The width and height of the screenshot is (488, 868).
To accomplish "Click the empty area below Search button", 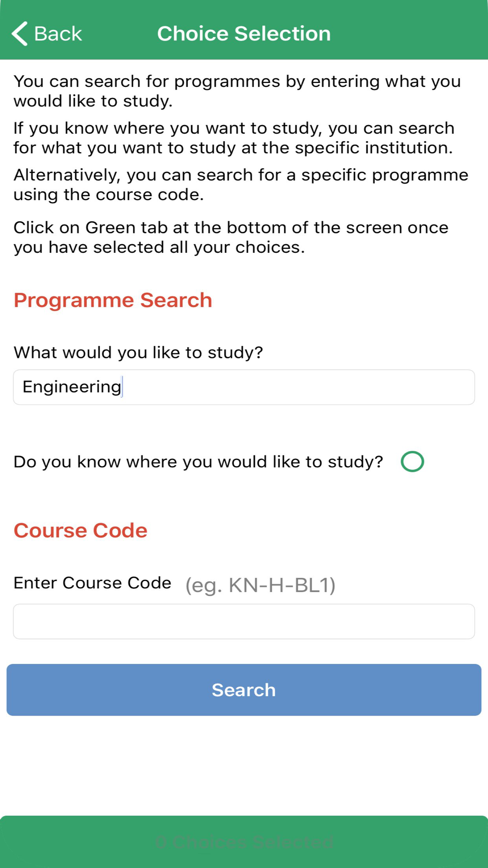I will (x=244, y=765).
